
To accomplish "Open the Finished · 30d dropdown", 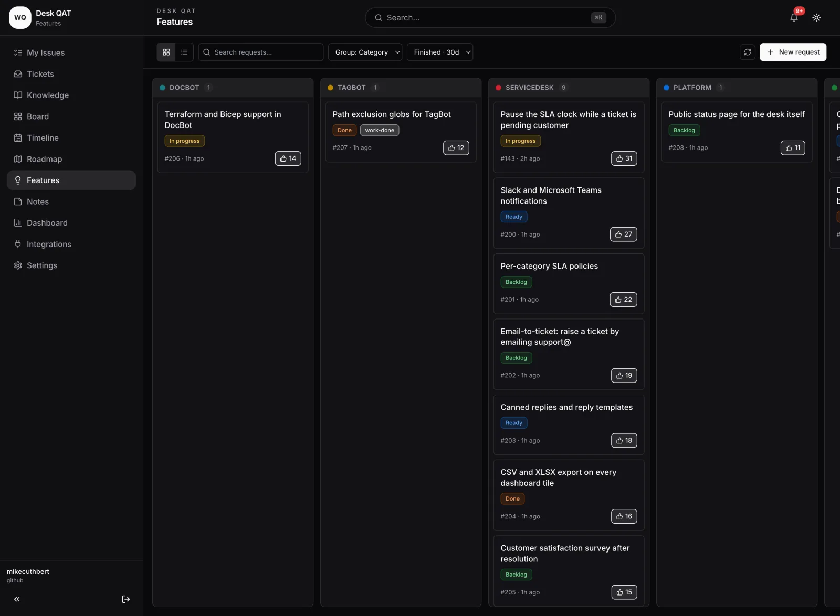I will point(440,52).
